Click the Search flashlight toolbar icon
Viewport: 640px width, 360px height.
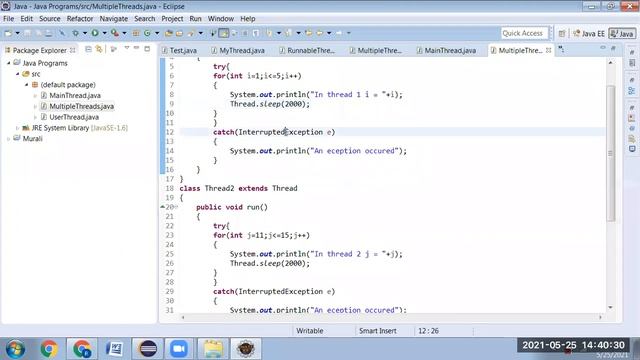pyautogui.click(x=191, y=33)
